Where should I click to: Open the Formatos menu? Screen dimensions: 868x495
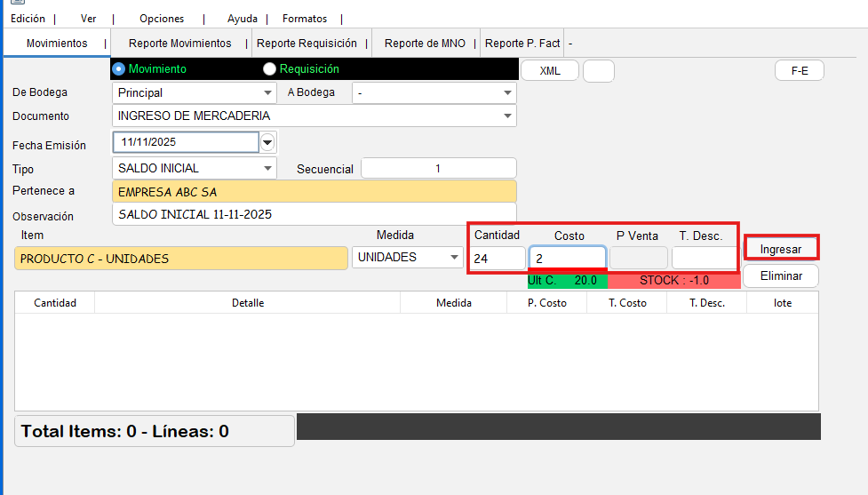[x=305, y=19]
